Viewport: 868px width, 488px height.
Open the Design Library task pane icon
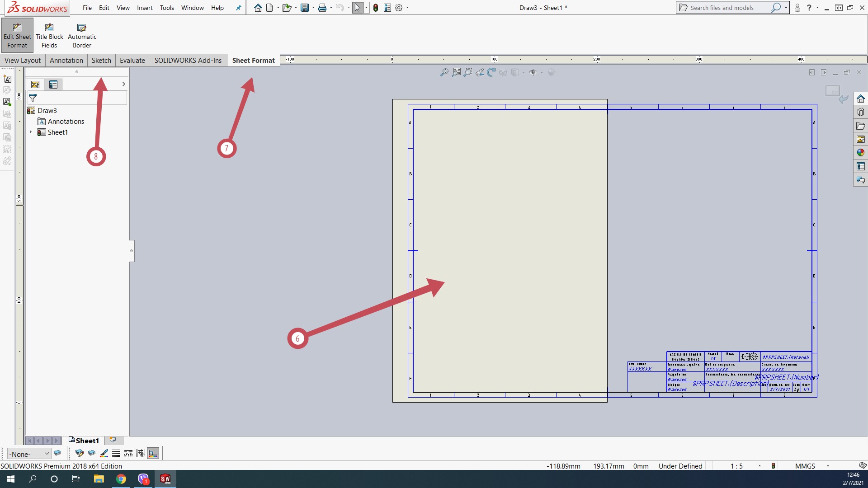click(861, 112)
